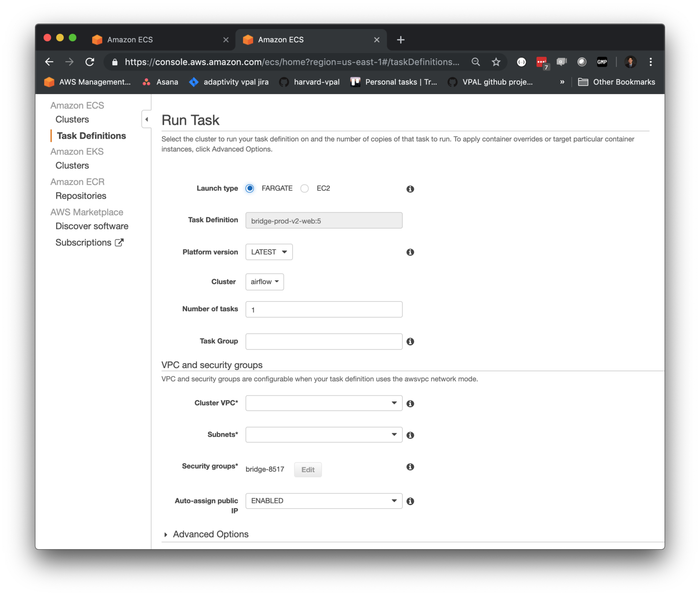The width and height of the screenshot is (700, 596).
Task: Click the user profile avatar
Action: tap(630, 62)
